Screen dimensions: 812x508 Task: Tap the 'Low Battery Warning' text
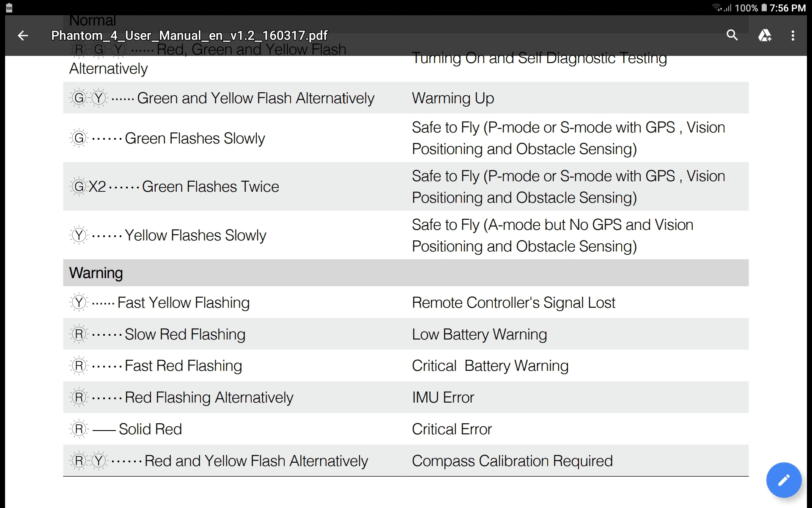click(480, 334)
